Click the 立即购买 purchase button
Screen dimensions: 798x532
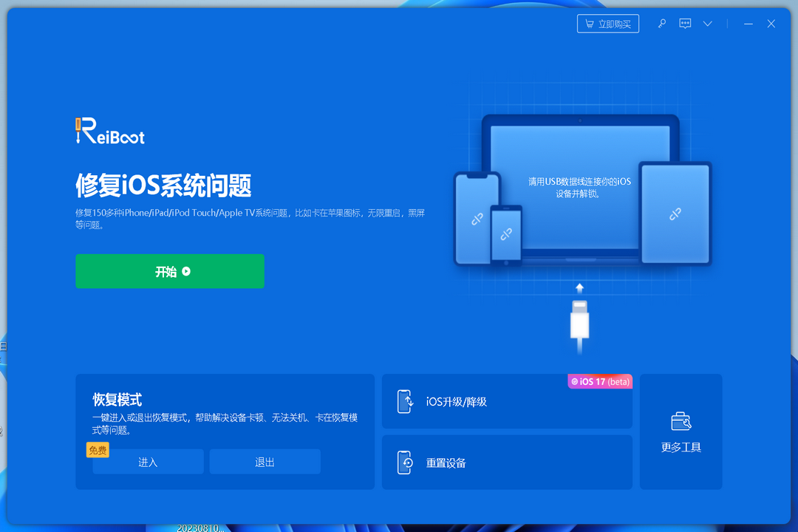coord(607,23)
